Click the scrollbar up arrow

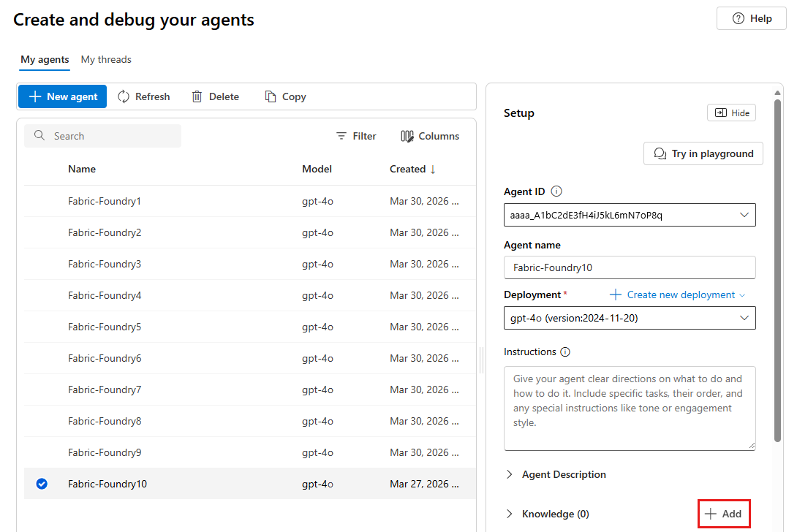click(x=777, y=93)
